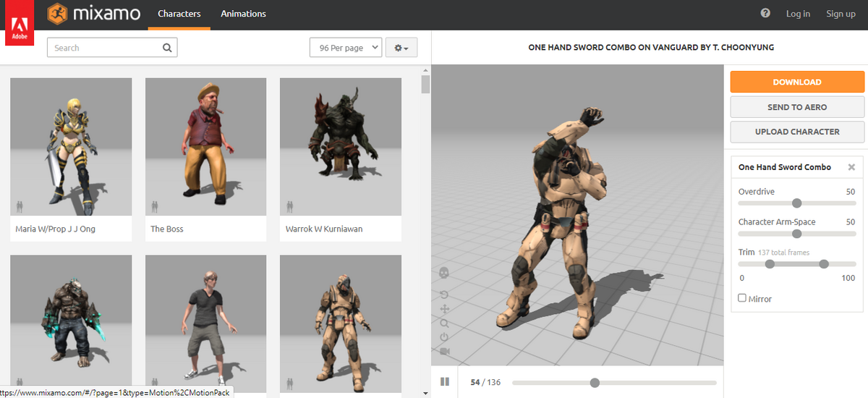The height and width of the screenshot is (398, 868).
Task: Click the Overdrive slider handle
Action: click(x=796, y=203)
